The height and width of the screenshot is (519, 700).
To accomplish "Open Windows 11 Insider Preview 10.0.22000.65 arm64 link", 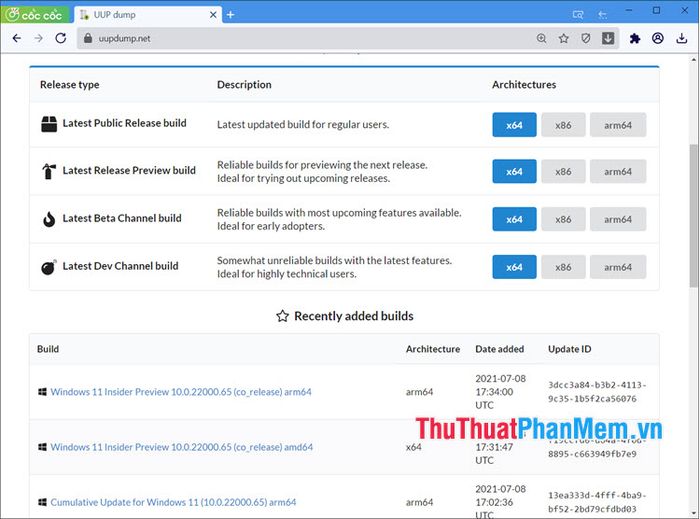I will 181,392.
